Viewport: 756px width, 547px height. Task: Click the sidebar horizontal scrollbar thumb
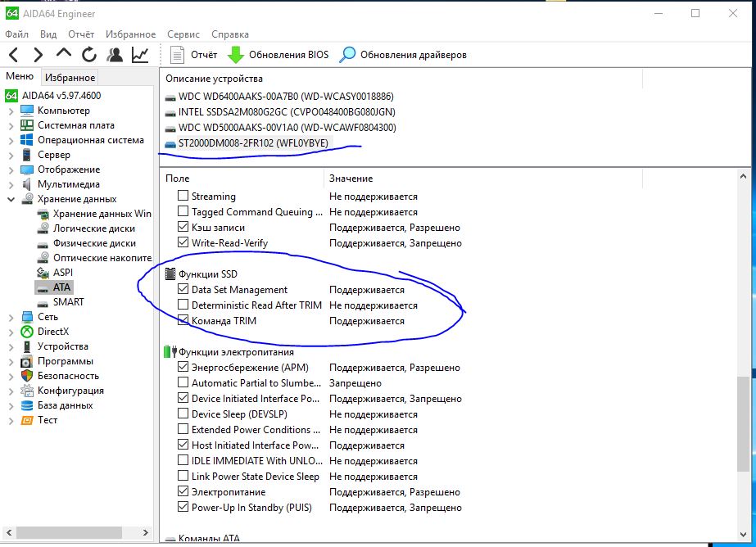pos(69,532)
